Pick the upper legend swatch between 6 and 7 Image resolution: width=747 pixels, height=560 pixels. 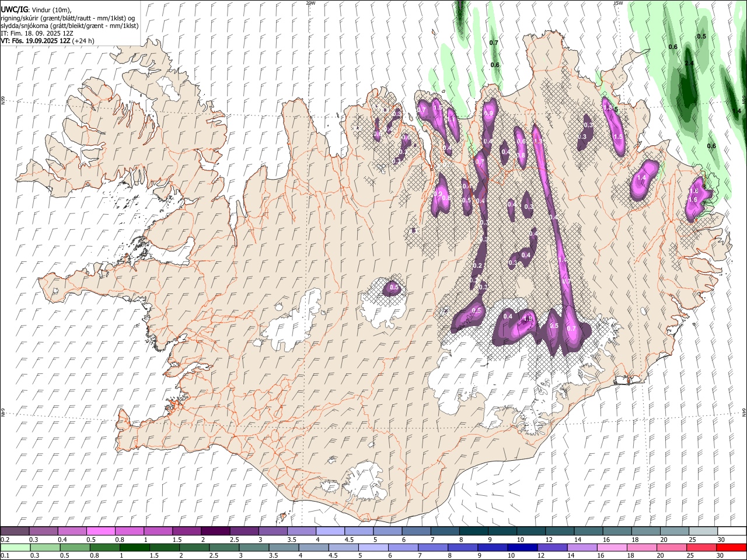(x=416, y=531)
